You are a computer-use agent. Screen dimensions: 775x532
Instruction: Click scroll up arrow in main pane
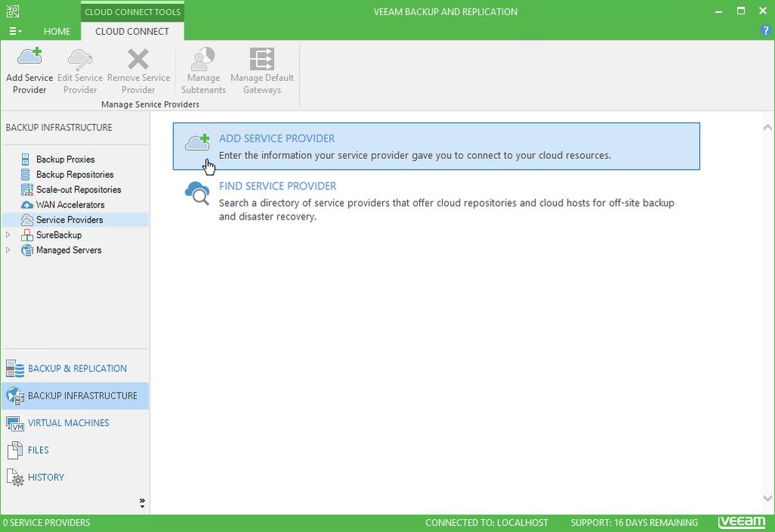(x=767, y=128)
